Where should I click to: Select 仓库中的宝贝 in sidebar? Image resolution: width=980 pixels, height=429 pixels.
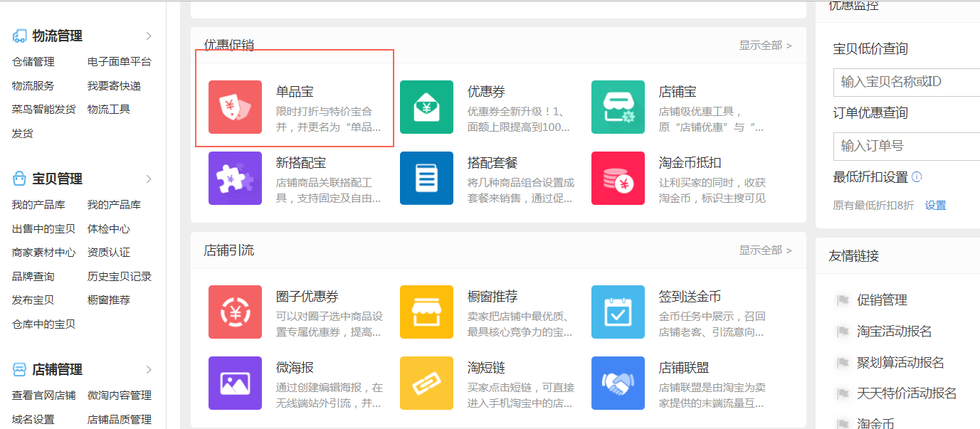point(43,324)
